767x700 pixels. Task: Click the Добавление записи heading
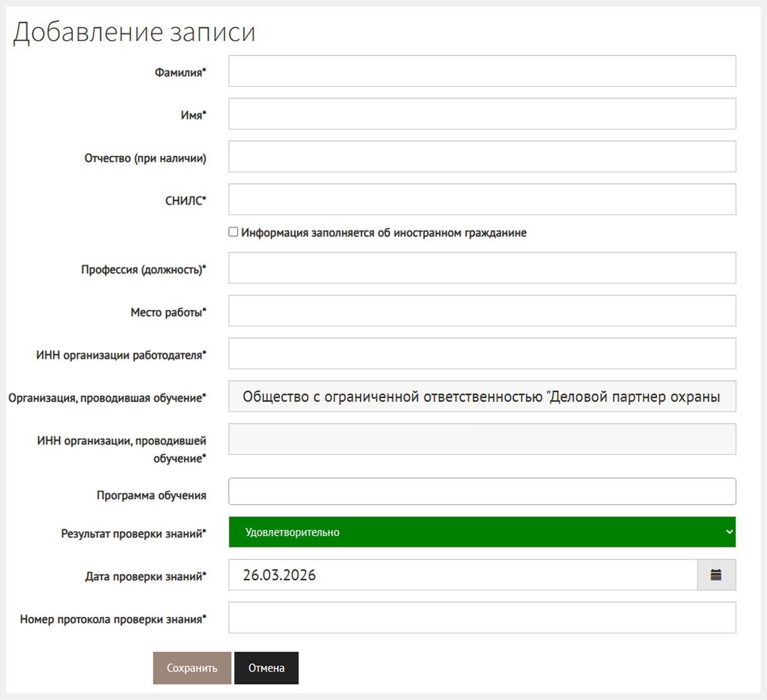click(135, 32)
